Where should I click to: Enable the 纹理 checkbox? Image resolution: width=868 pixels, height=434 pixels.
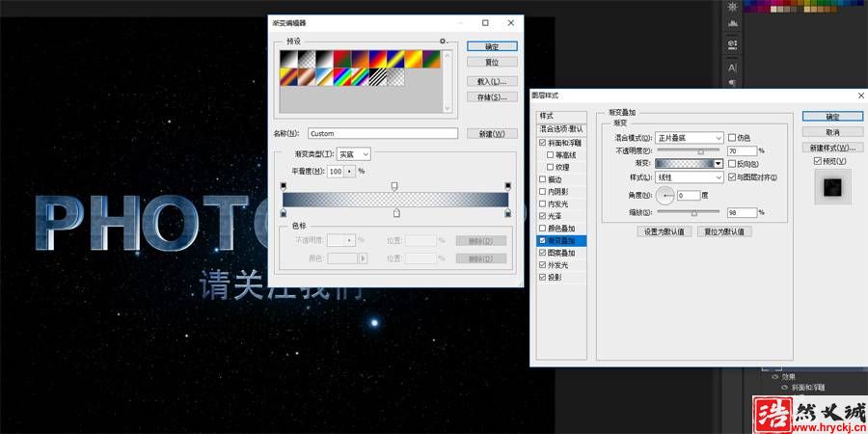tap(550, 167)
